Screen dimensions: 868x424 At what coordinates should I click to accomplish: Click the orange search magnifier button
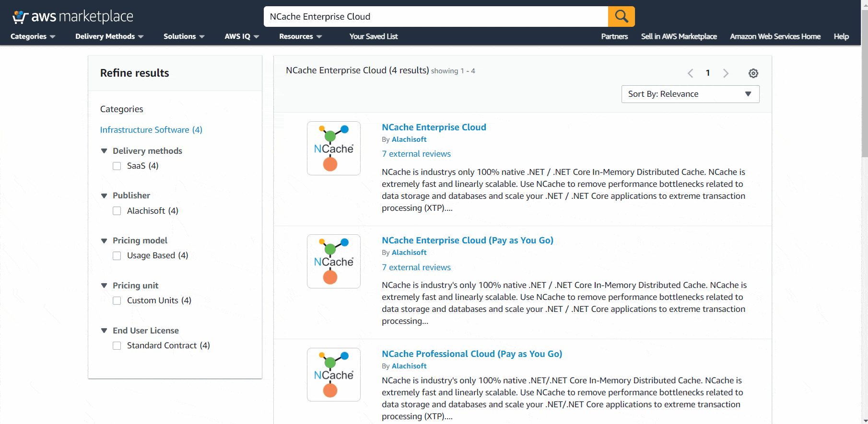tap(621, 16)
